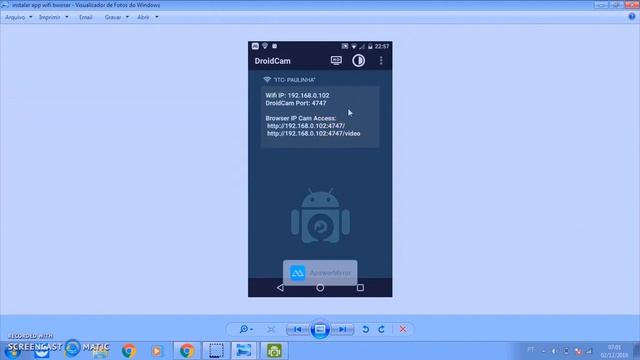Delete the photo with the red X

pos(403,329)
